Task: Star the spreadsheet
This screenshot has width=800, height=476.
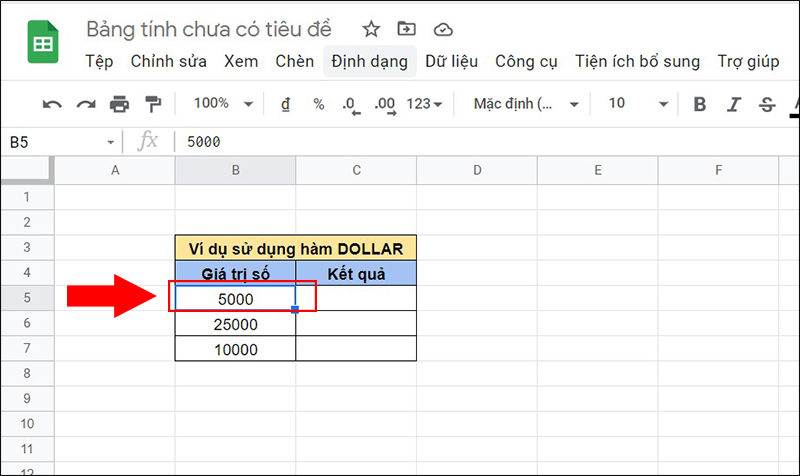Action: point(371,29)
